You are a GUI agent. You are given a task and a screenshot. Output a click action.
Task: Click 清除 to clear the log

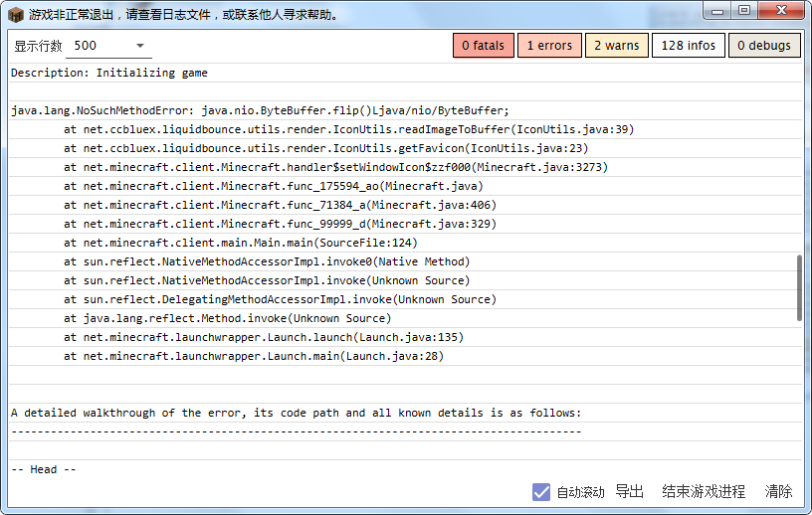pyautogui.click(x=778, y=491)
